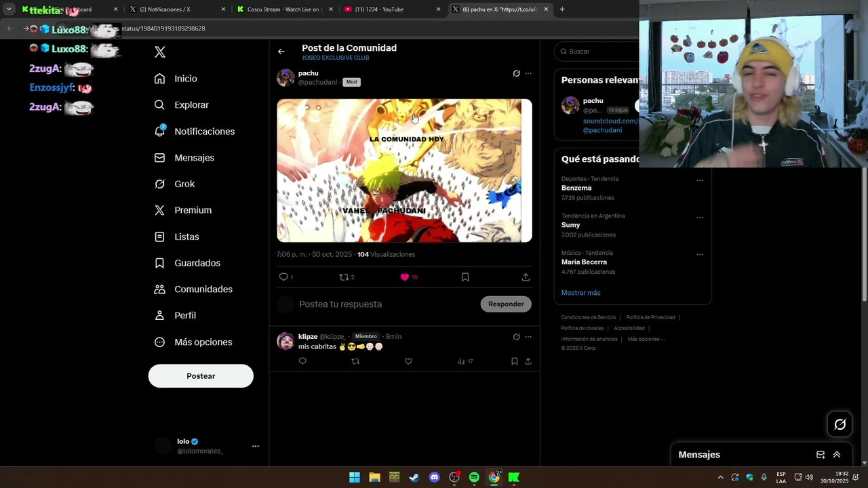Click new message icon in Mensajes drawer

click(x=821, y=455)
